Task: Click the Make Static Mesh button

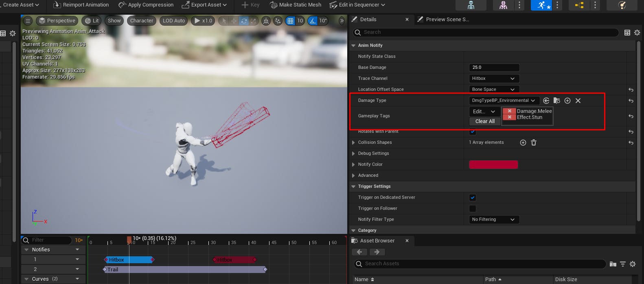Action: [x=296, y=5]
